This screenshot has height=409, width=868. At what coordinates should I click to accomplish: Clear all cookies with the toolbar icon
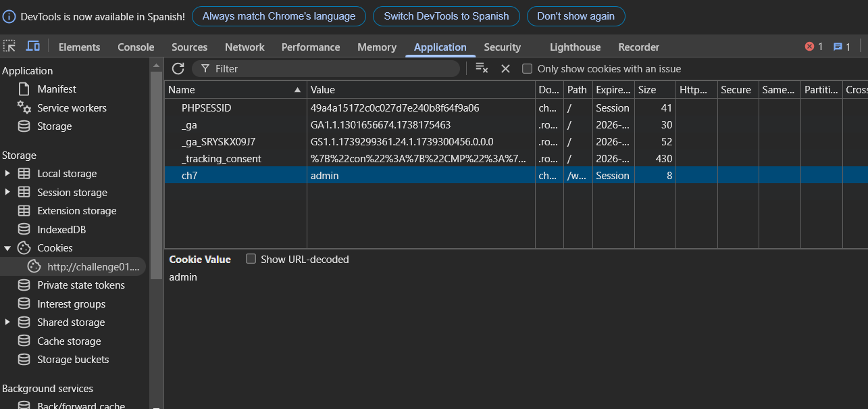pyautogui.click(x=482, y=68)
